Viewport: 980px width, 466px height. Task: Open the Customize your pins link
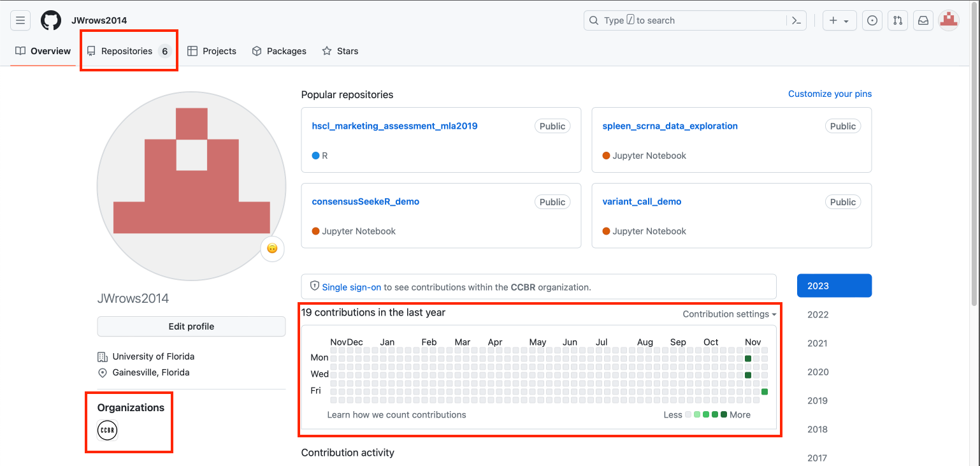click(830, 94)
